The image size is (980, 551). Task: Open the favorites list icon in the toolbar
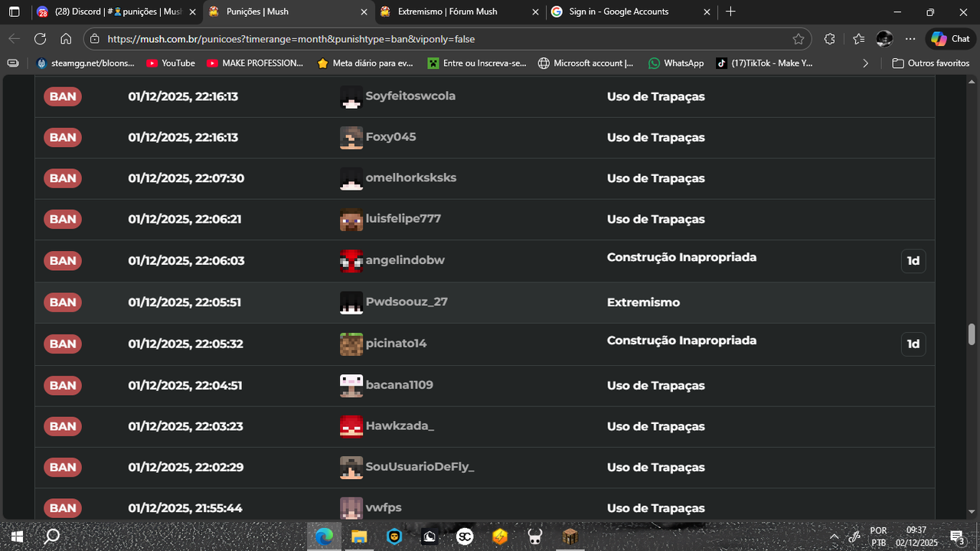(858, 39)
